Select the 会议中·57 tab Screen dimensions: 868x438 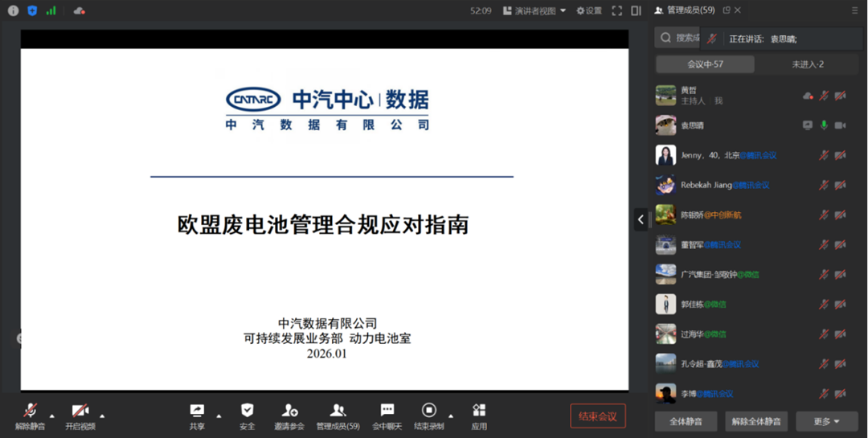tap(705, 64)
